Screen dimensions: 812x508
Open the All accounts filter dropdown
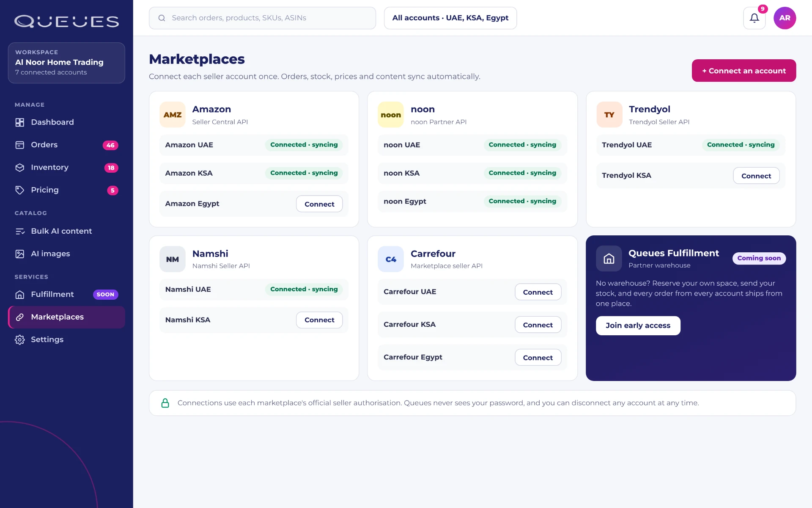(450, 18)
